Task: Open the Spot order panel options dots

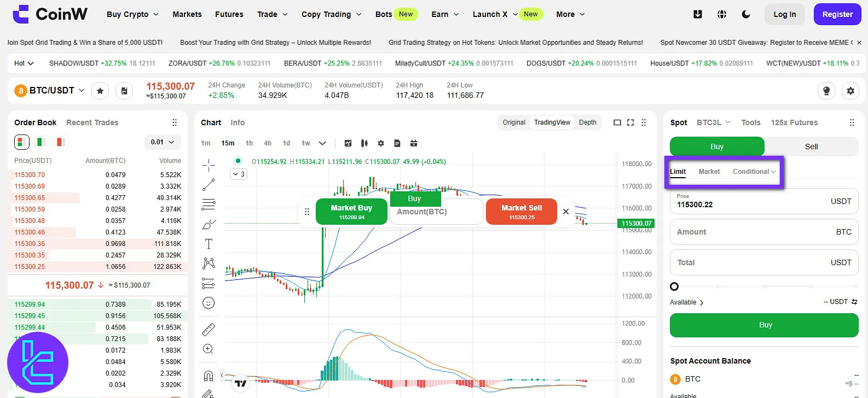Action: coord(852,122)
